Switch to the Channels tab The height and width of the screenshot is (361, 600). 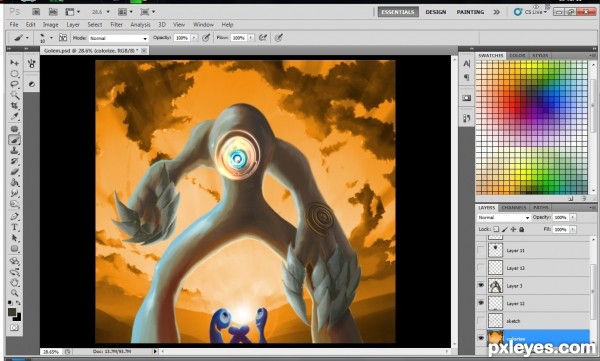click(x=514, y=207)
